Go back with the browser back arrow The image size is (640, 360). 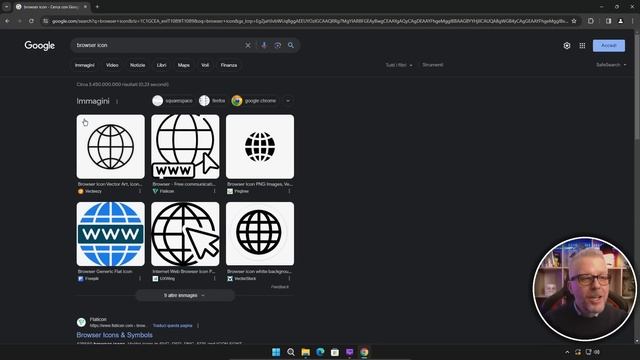click(x=7, y=21)
